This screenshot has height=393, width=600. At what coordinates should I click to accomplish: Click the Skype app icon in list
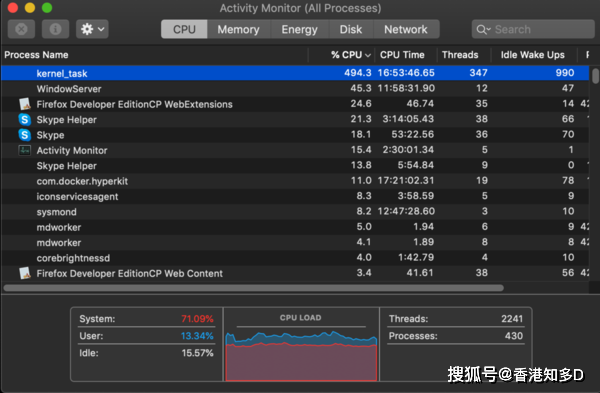point(25,135)
